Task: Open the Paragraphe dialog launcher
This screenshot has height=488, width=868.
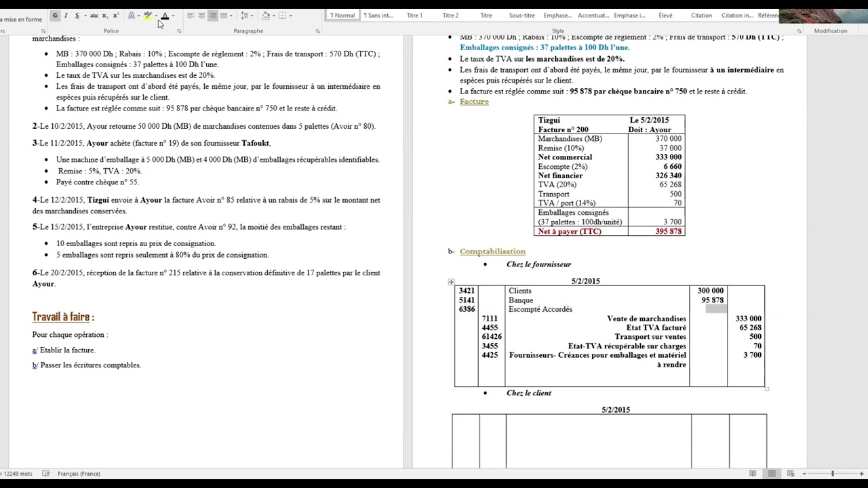Action: point(317,31)
